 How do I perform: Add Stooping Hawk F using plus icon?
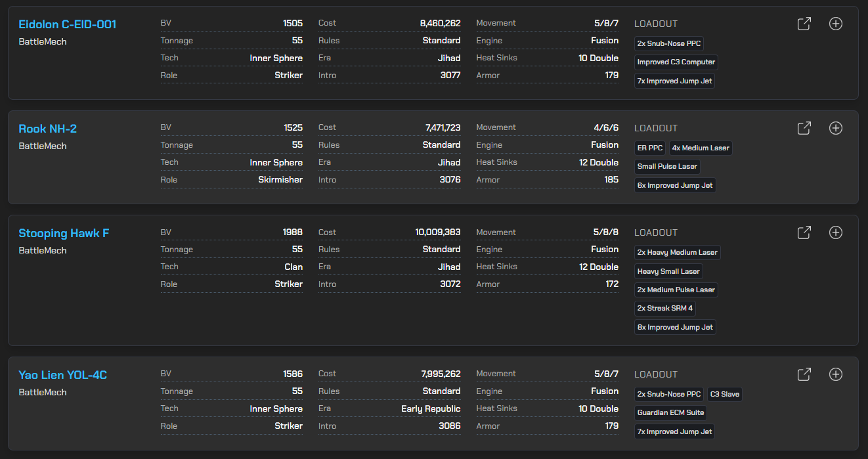835,232
